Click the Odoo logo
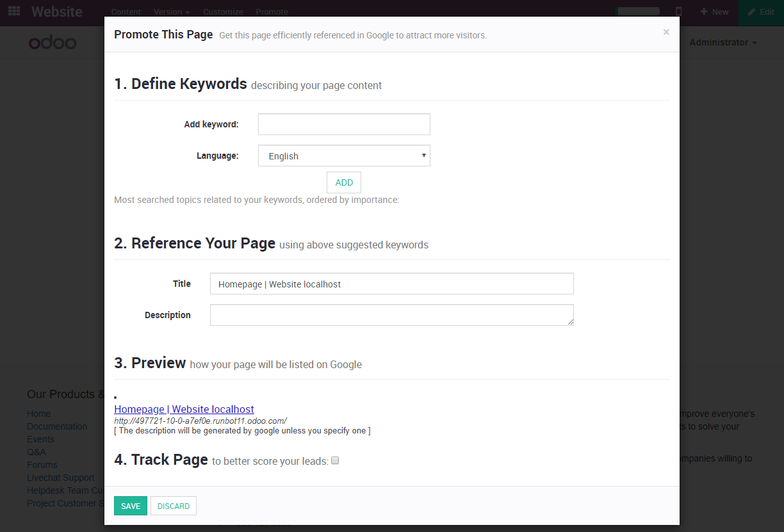 [53, 43]
